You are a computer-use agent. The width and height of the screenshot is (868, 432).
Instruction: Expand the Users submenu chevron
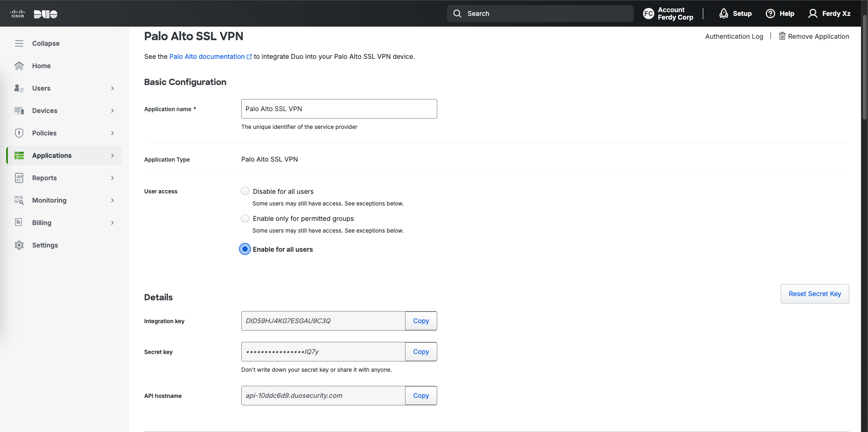[x=112, y=88]
